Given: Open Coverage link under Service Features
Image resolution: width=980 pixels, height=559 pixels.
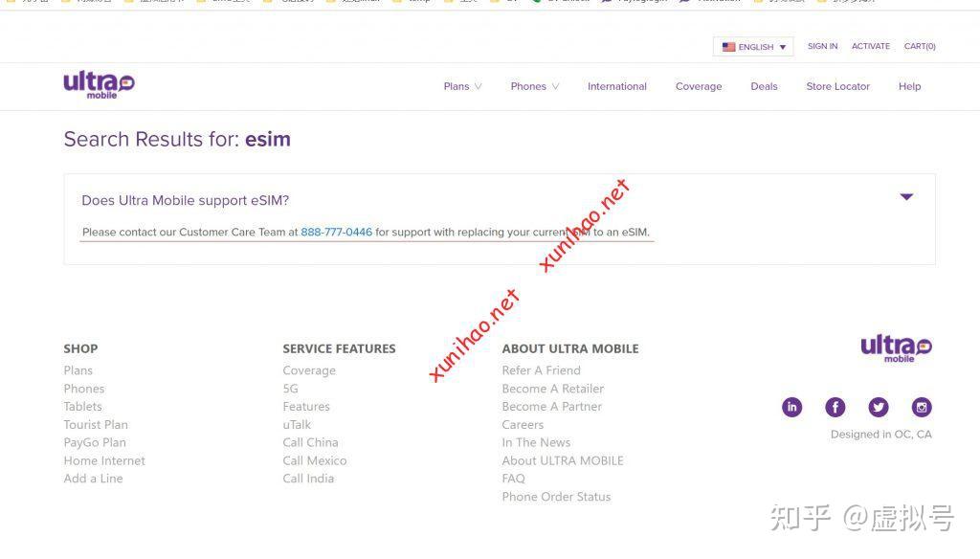Looking at the screenshot, I should pyautogui.click(x=309, y=370).
